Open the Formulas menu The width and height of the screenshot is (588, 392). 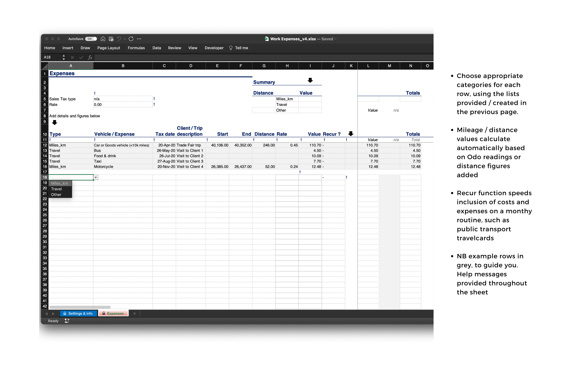point(136,48)
